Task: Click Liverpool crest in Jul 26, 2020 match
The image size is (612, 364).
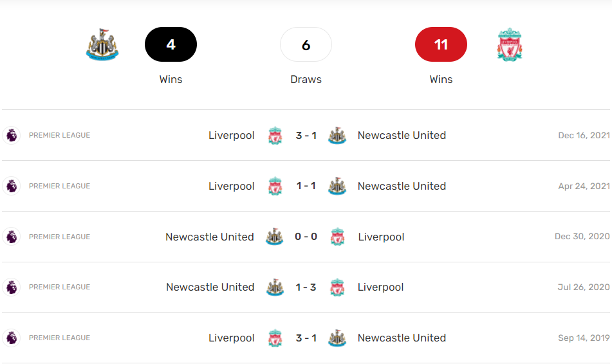Action: pos(337,287)
